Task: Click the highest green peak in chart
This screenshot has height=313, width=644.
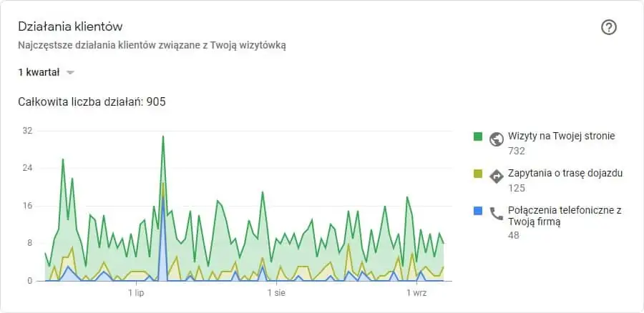Action: [x=163, y=136]
